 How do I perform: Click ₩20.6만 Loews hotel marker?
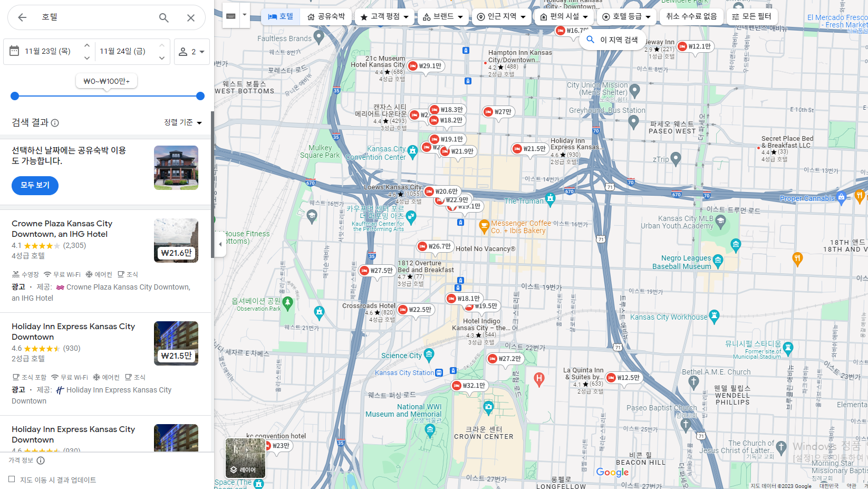442,191
